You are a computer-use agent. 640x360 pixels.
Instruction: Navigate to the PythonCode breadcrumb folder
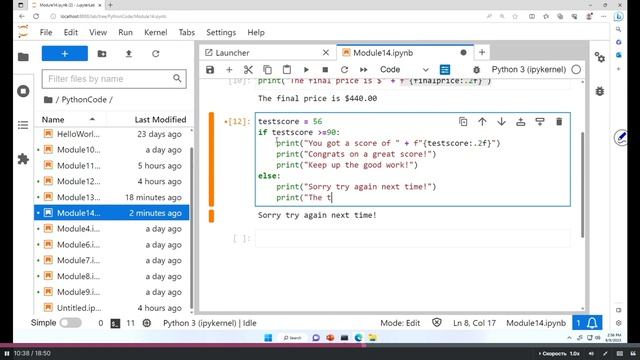click(84, 100)
